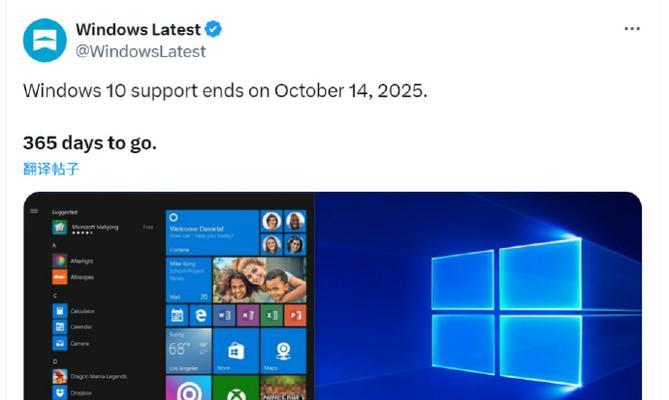Select the Edge browser tile

pos(200,315)
